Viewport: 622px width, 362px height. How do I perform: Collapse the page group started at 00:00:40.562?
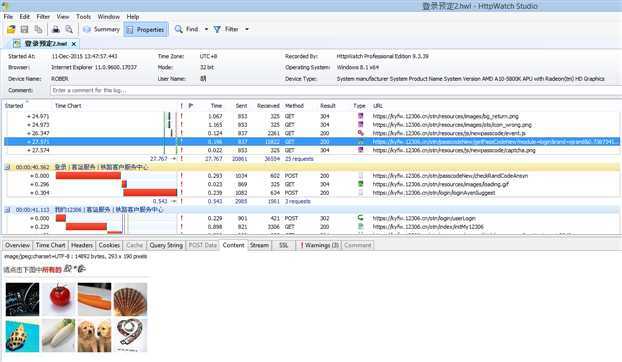point(7,167)
